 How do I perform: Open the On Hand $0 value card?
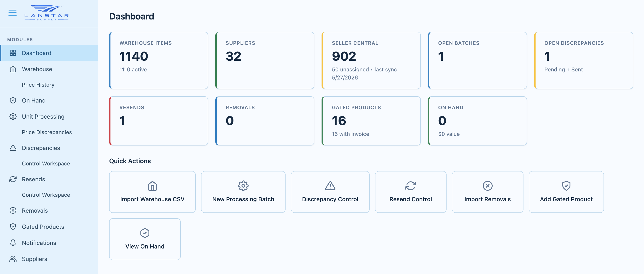pos(477,121)
